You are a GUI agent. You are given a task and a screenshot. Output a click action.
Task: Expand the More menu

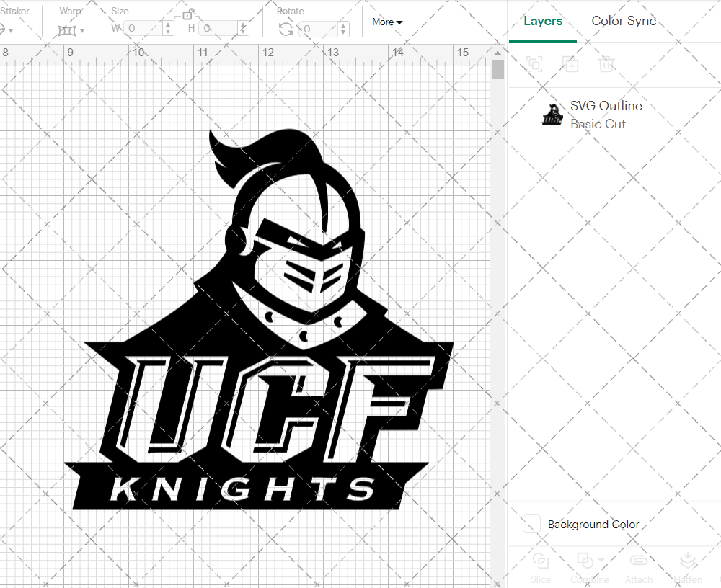tap(387, 22)
